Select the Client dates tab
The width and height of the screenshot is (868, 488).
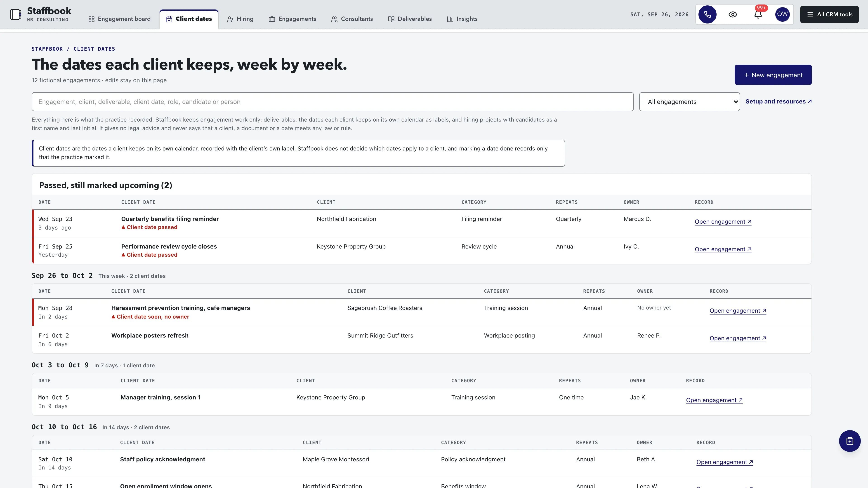[189, 19]
